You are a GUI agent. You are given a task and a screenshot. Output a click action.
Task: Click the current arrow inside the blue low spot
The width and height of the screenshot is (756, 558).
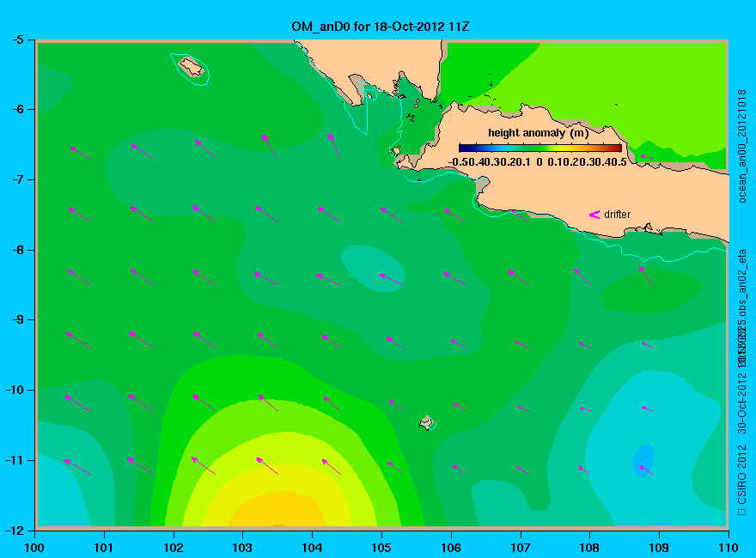pyautogui.click(x=646, y=470)
